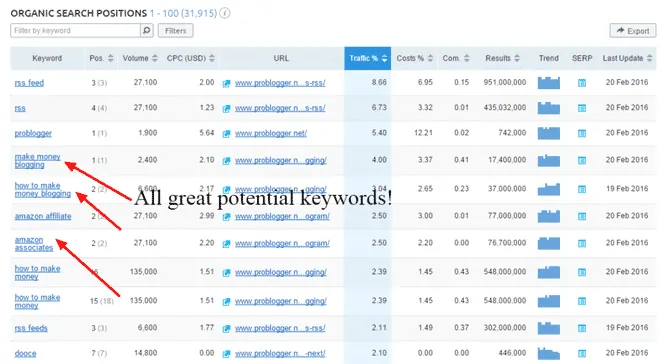Viewport: 660px width, 364px height.
Task: Open the trend chart for dooce
Action: [548, 353]
